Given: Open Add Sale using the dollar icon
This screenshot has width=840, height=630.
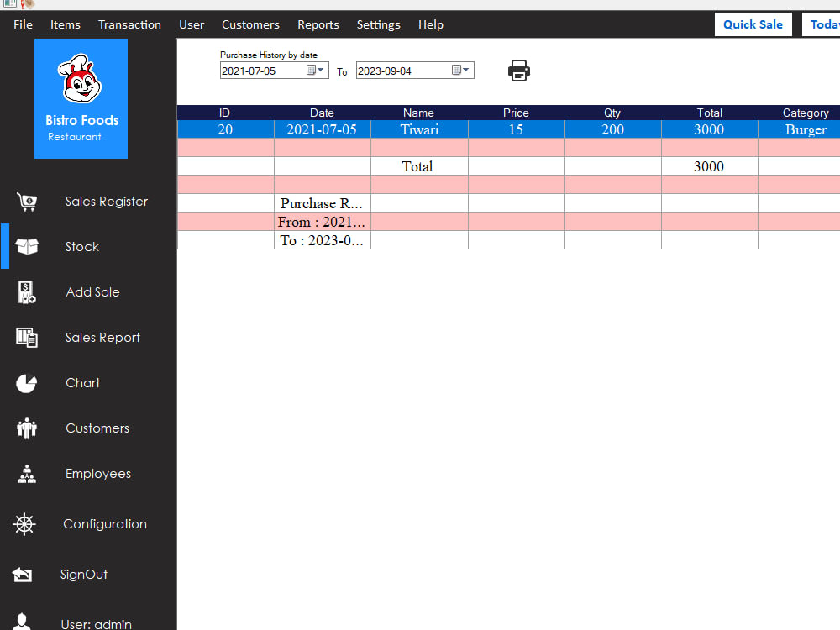Looking at the screenshot, I should [x=26, y=291].
